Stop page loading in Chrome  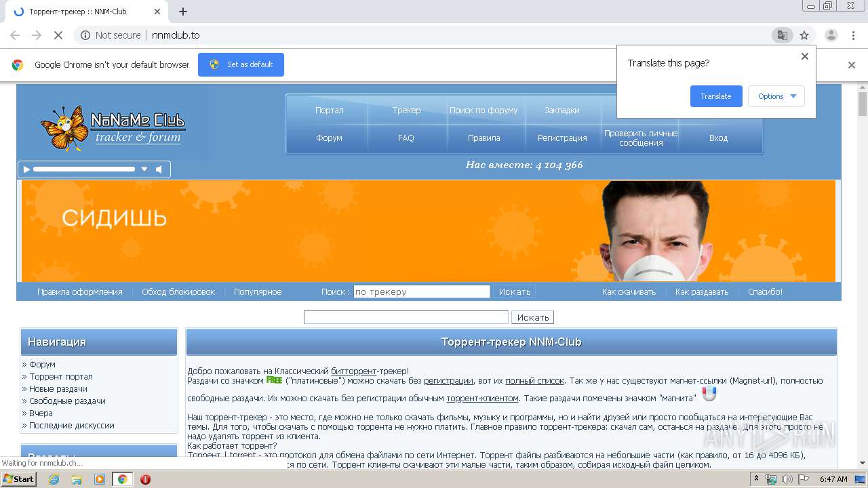(58, 35)
